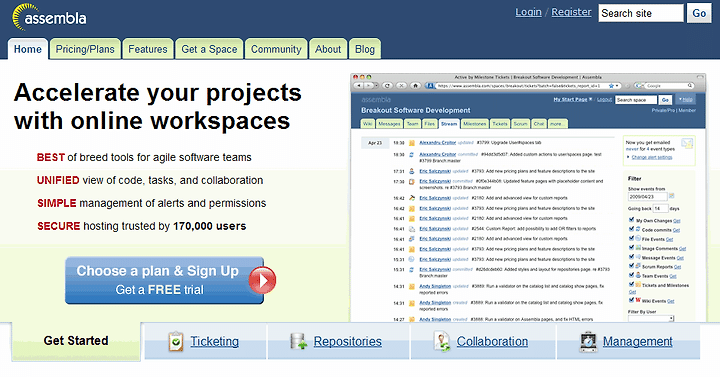Screen dimensions: 720x377
Task: Select the Get Started section tab
Action: (76, 341)
